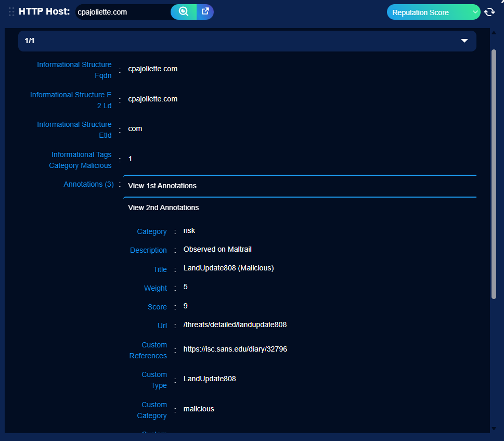Click the Score field label
Image resolution: width=504 pixels, height=441 pixels.
[157, 307]
